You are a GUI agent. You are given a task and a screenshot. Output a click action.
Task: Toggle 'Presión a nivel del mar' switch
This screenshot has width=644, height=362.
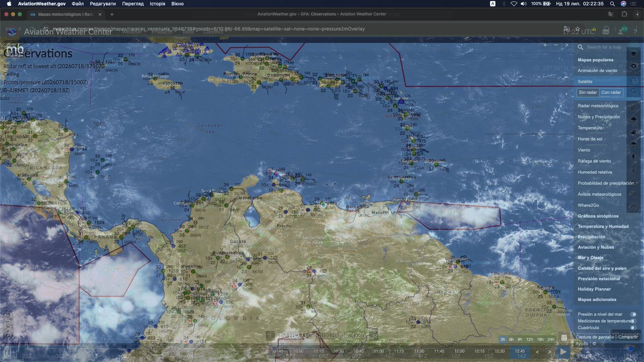point(634,314)
